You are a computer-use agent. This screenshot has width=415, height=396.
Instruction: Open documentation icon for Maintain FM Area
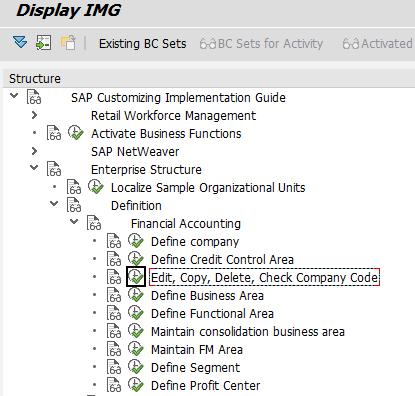pos(114,349)
